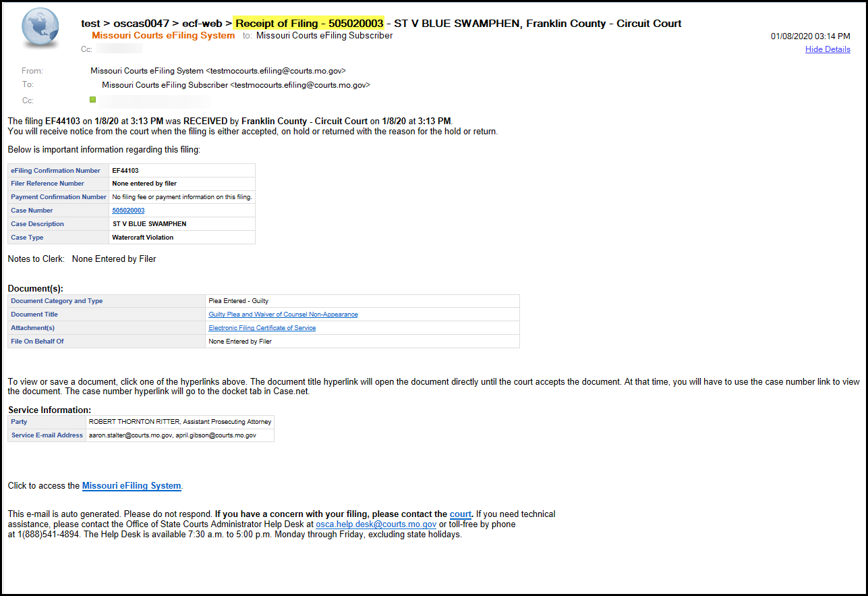Click the From: sender address line
The width and height of the screenshot is (868, 596).
219,72
